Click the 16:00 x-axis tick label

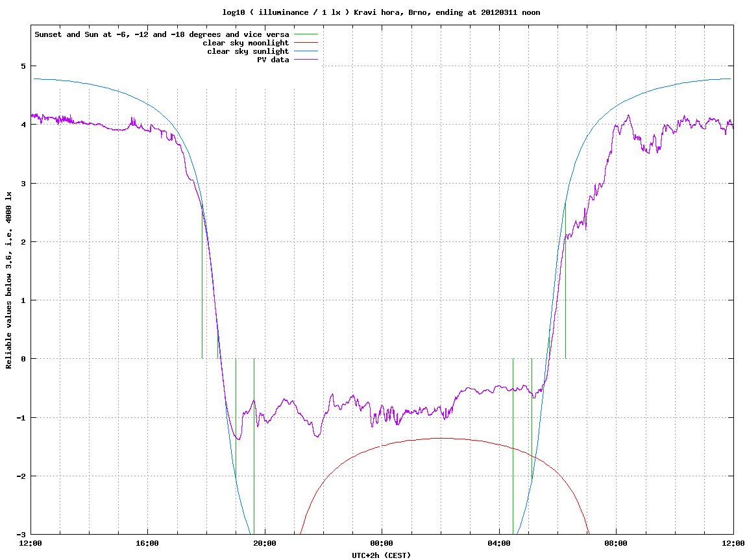pyautogui.click(x=148, y=543)
